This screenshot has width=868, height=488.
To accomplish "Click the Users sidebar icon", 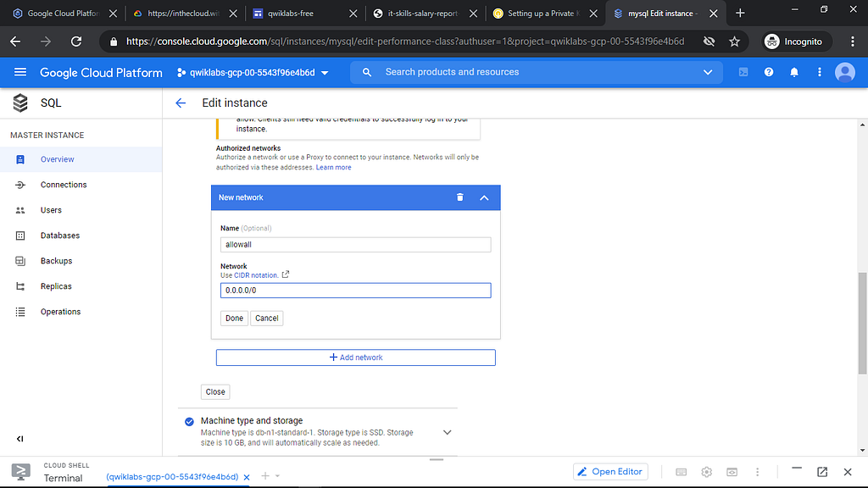I will pos(20,210).
